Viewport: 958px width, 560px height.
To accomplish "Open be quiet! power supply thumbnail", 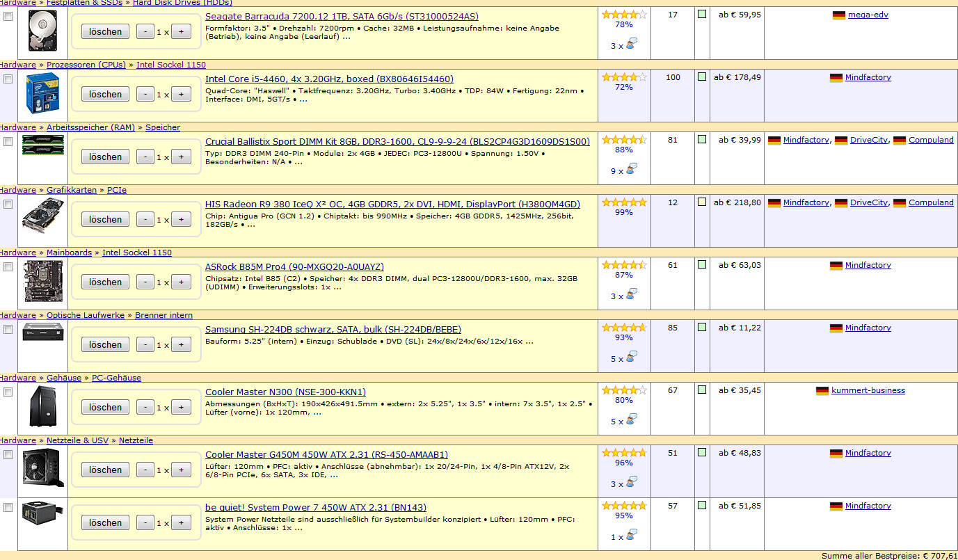I will [x=43, y=513].
